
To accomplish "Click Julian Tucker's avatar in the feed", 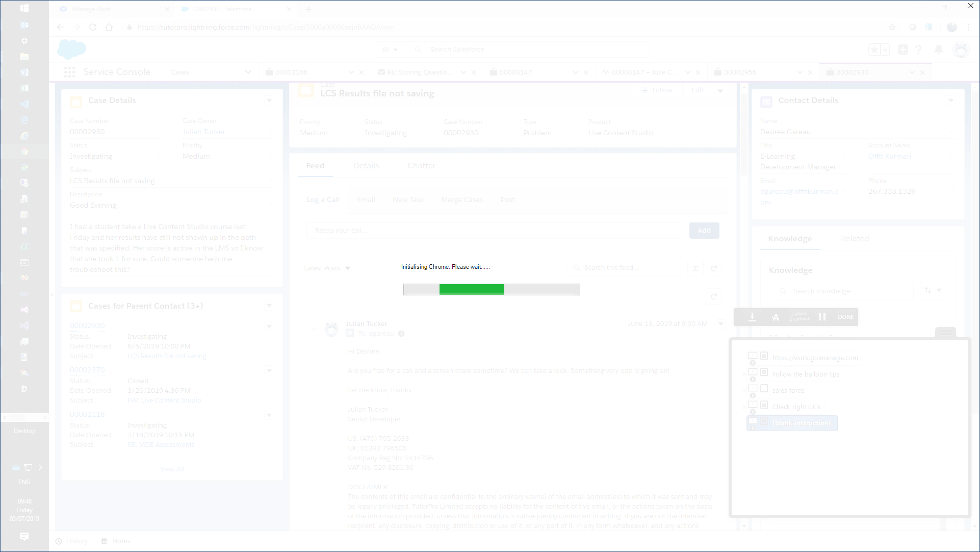I will [331, 330].
